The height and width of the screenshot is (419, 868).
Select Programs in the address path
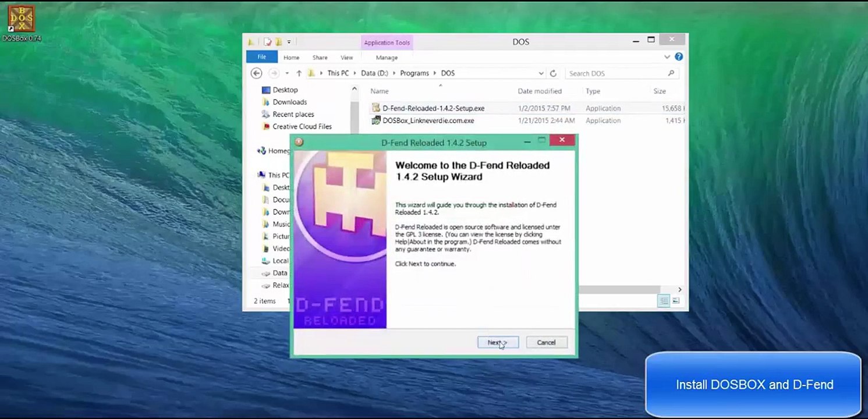[414, 73]
